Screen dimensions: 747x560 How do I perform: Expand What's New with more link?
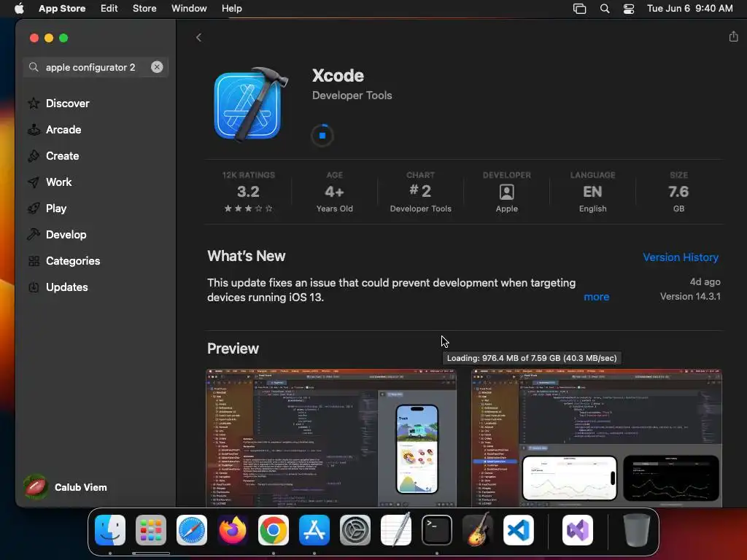pyautogui.click(x=597, y=297)
